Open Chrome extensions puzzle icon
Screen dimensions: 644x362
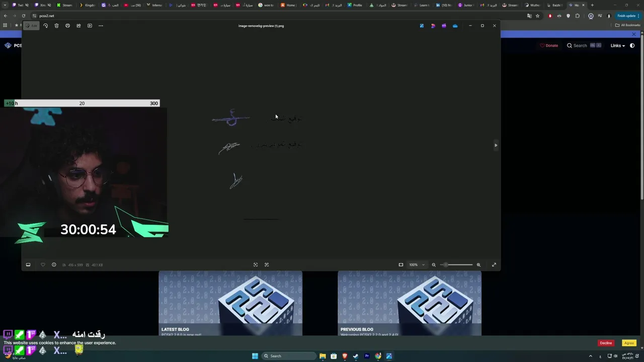pos(578,16)
